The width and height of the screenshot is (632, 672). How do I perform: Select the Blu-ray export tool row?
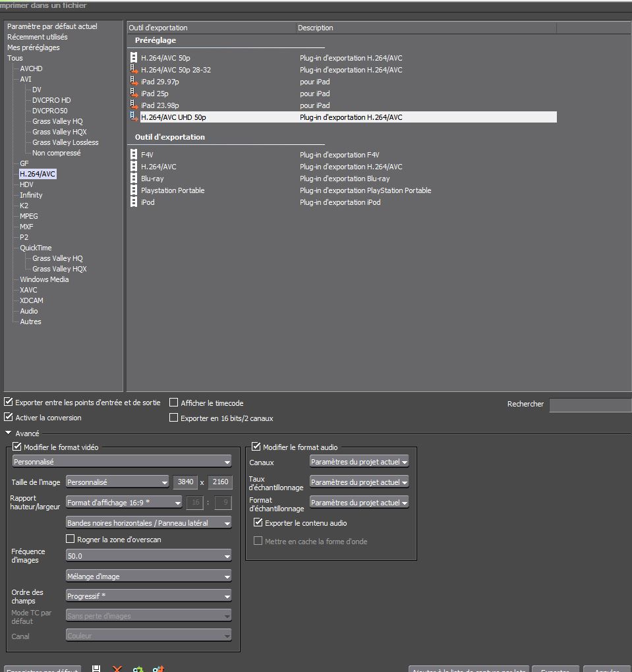tap(343, 179)
